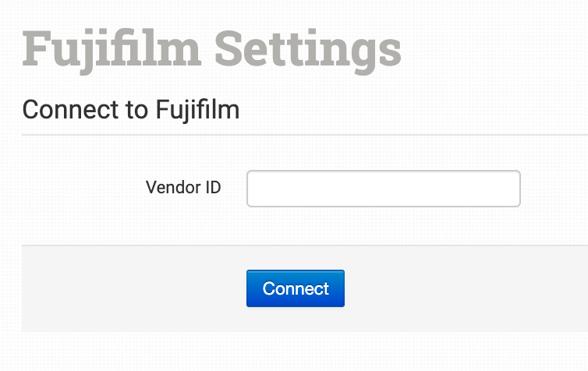The height and width of the screenshot is (371, 588).
Task: Click the gray form footer bar beside Connect
Action: pyautogui.click(x=460, y=288)
